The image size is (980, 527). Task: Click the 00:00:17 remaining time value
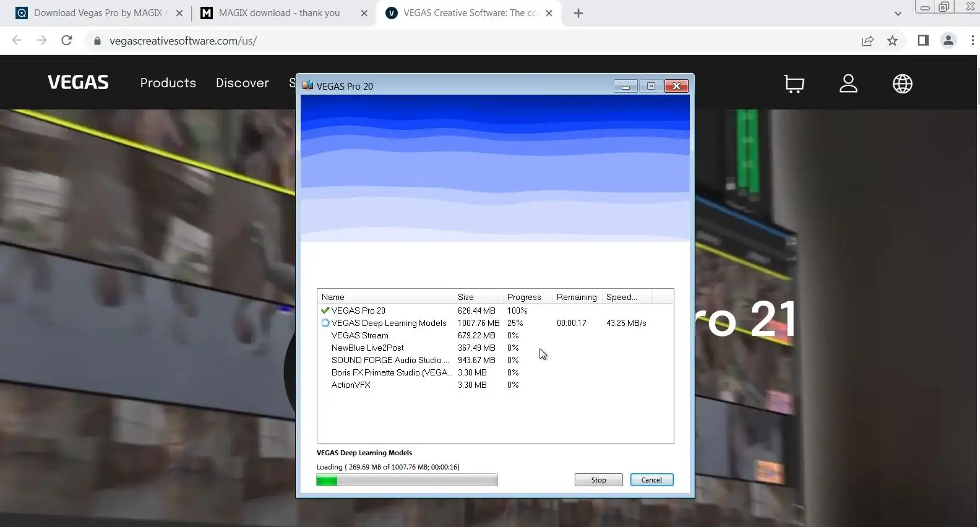point(571,323)
